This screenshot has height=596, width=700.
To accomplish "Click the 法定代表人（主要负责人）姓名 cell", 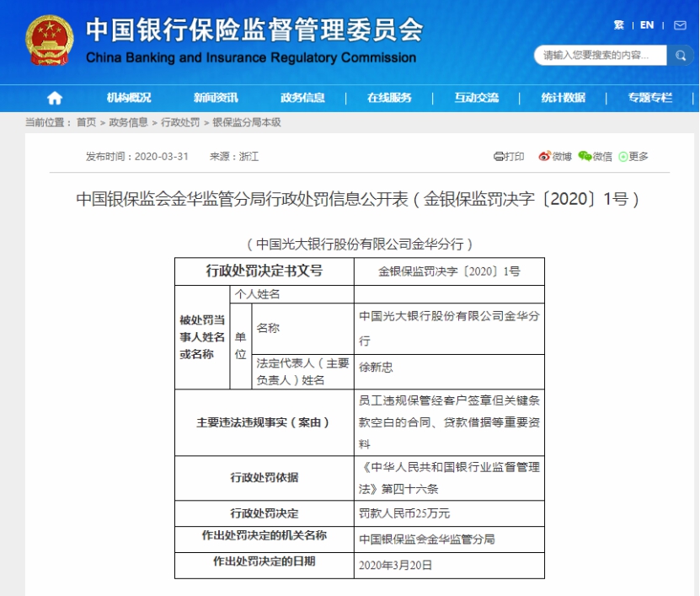I will (x=302, y=372).
